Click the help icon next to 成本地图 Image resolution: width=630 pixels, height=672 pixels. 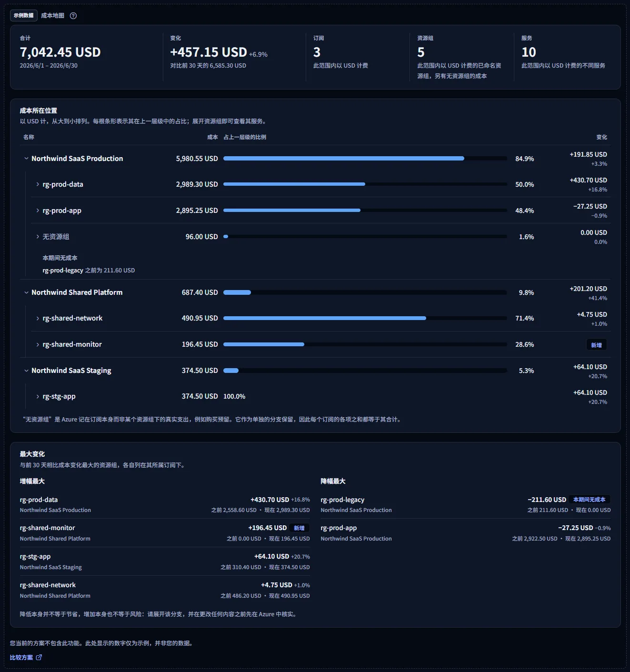tap(73, 16)
